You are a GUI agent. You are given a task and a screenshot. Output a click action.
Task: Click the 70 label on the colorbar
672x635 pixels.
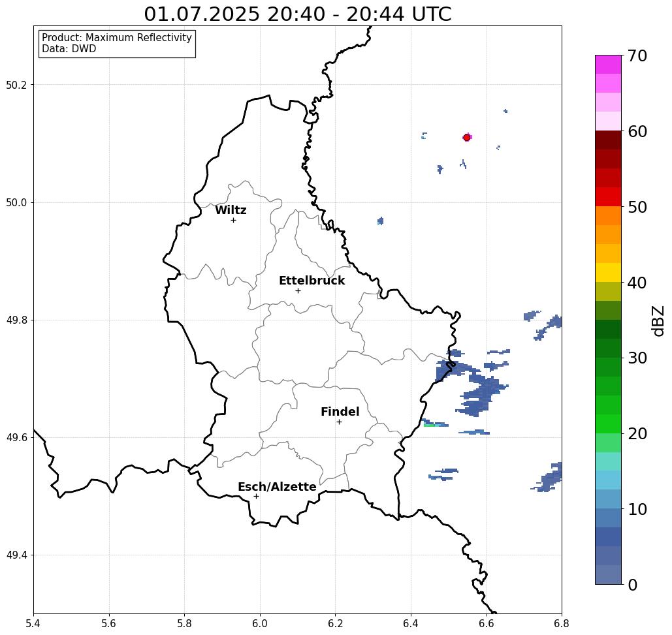637,55
